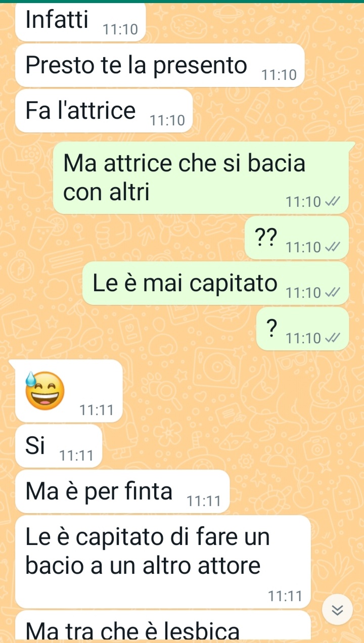Tap the sweating grinning emoji message
Screen dimensions: 364x643
(69, 391)
